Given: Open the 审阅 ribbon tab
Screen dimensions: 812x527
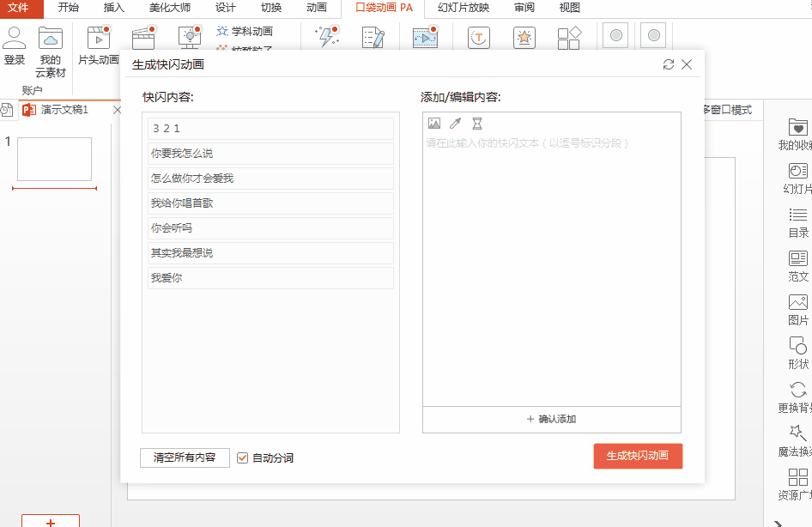Looking at the screenshot, I should click(524, 8).
